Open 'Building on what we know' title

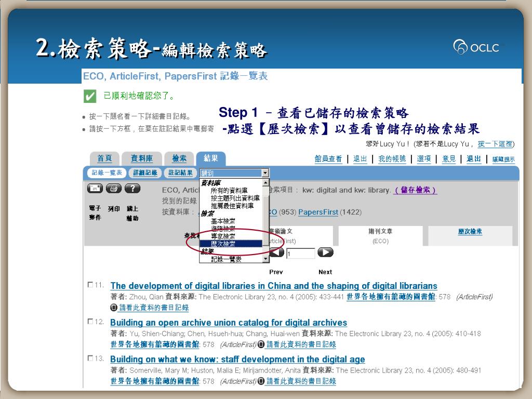point(237,359)
